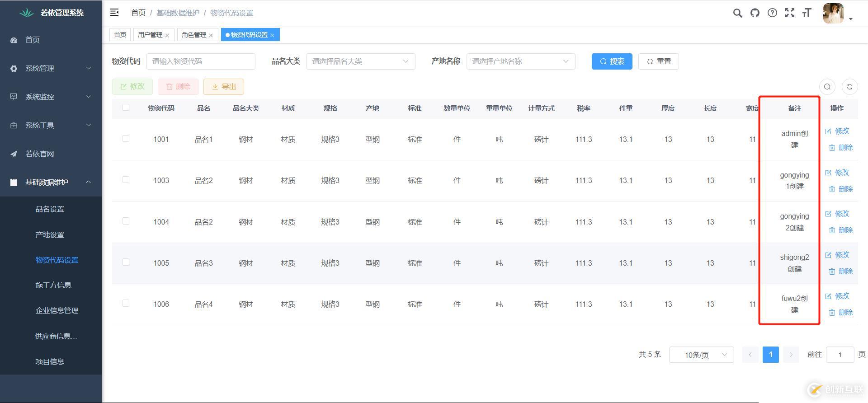Tick the select-all checkbox in table header
Screen dimensions: 868x403
[x=126, y=108]
